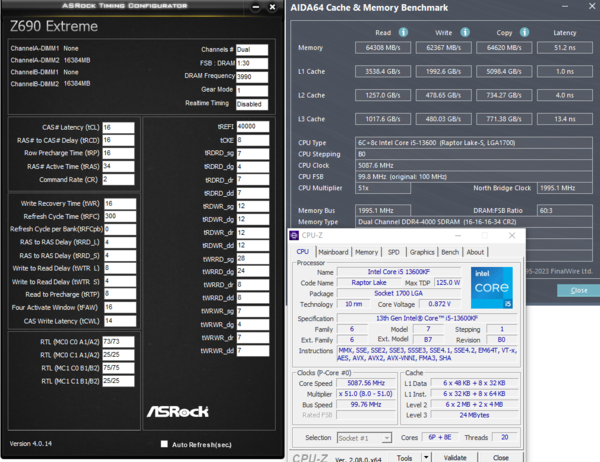This screenshot has width=600, height=462.
Task: Click the RAS# to CAS# Delay (tRCD) field
Action: [118, 140]
